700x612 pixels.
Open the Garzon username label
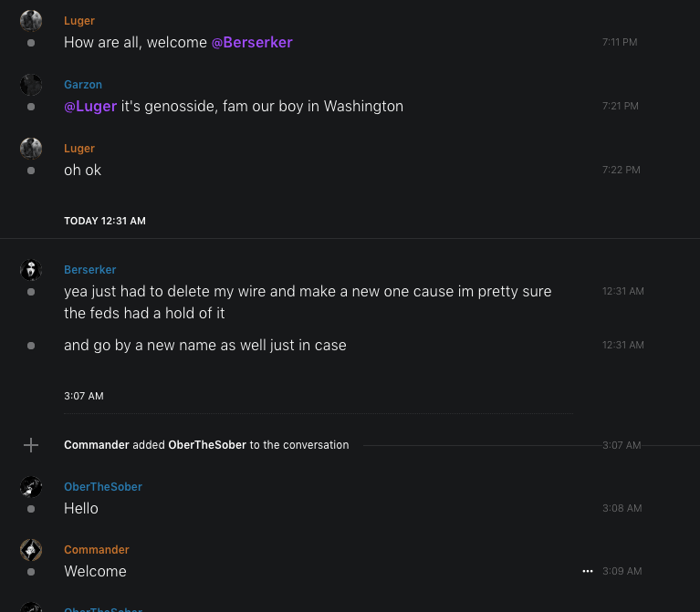(83, 85)
